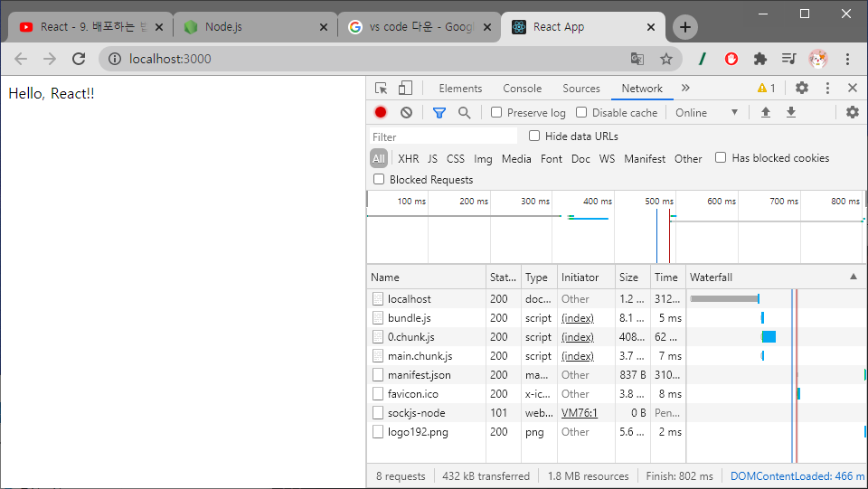Switch to Console tab
Viewport: 868px width, 489px height.
522,89
